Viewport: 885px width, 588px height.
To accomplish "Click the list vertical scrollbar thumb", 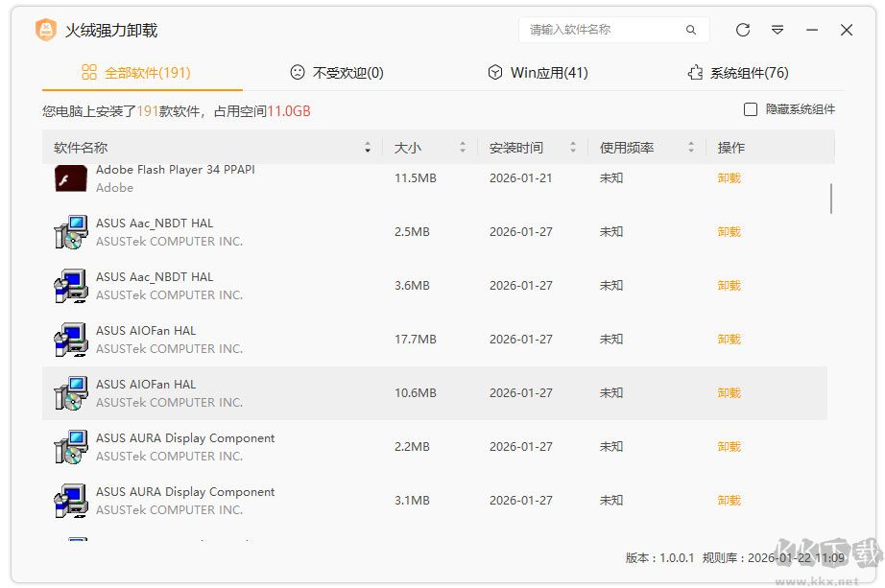I will coord(831,199).
